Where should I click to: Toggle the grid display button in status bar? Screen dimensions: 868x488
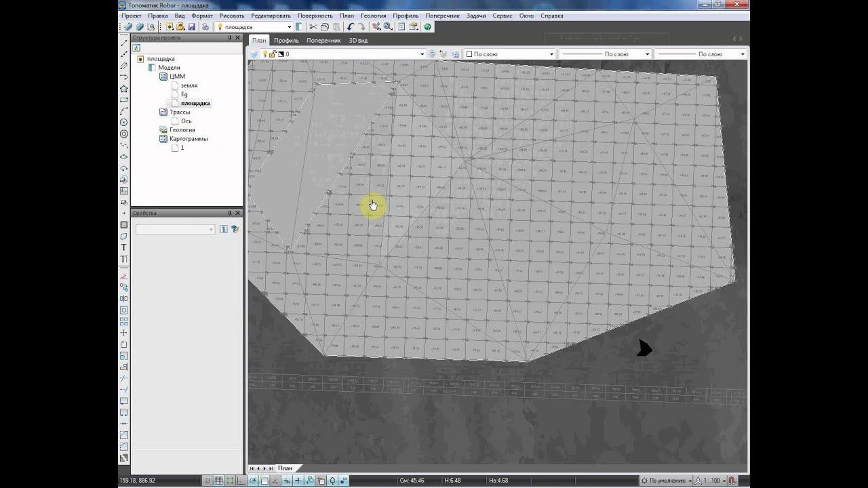219,481
